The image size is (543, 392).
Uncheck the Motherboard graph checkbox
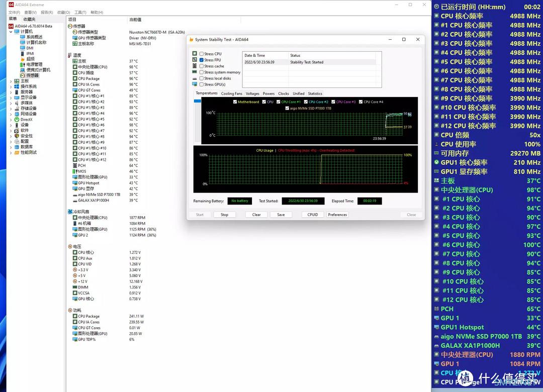[x=235, y=102]
